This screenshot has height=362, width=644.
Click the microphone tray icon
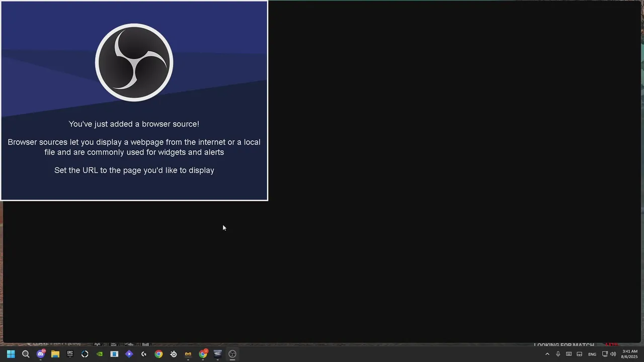pyautogui.click(x=558, y=354)
